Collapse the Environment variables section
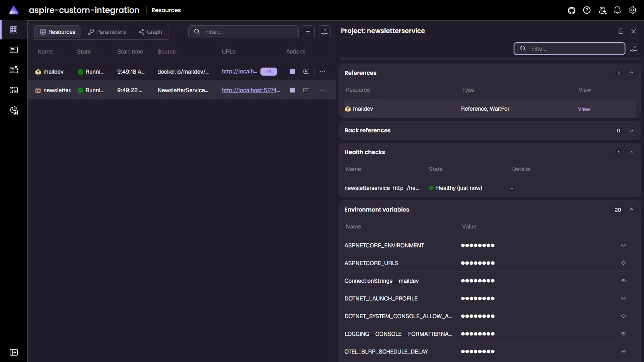 pyautogui.click(x=632, y=210)
